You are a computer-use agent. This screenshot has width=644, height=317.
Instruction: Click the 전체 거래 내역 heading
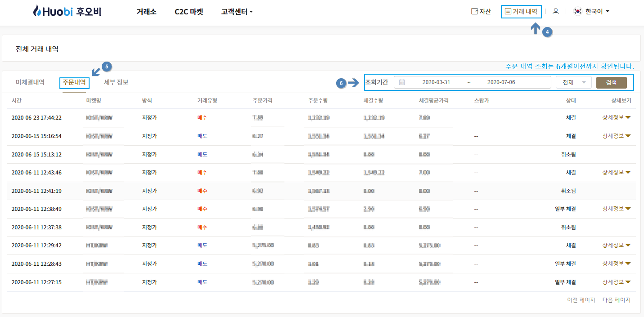(x=37, y=49)
